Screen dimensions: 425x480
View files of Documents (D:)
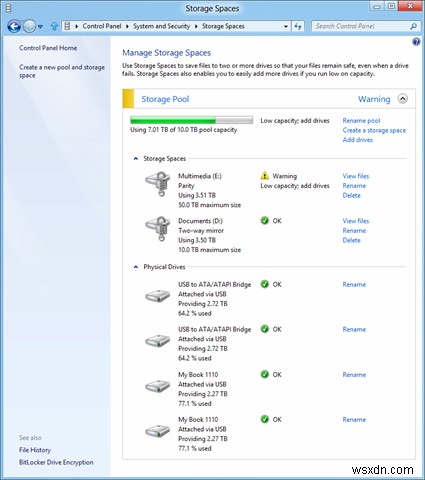[x=356, y=221]
